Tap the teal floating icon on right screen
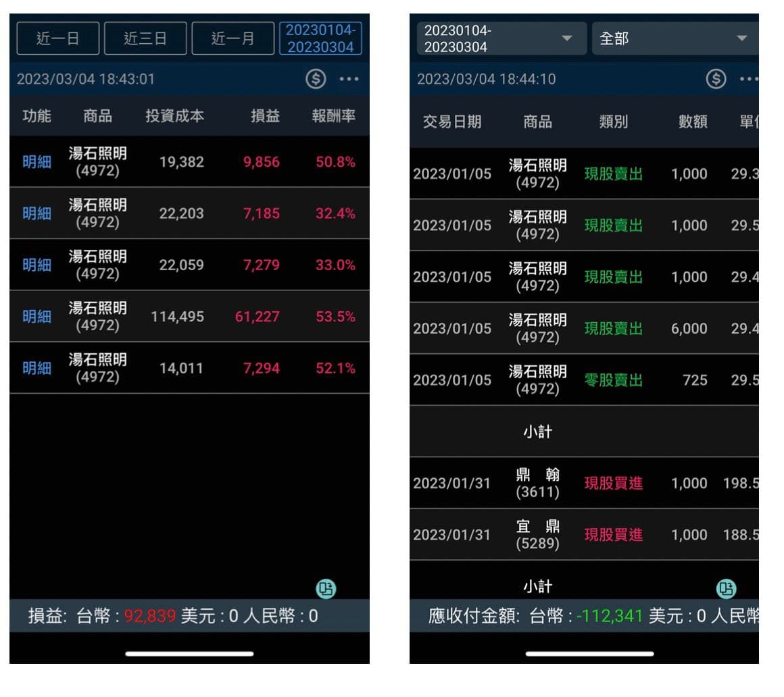The width and height of the screenshot is (784, 697). tap(726, 588)
